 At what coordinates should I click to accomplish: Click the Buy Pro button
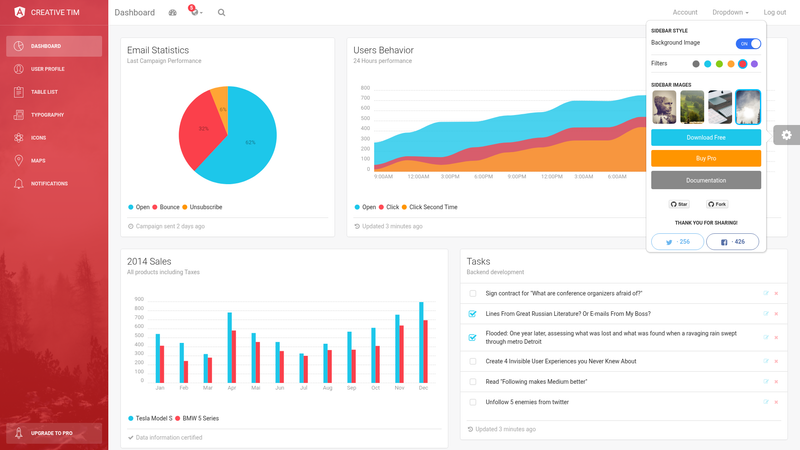click(706, 159)
